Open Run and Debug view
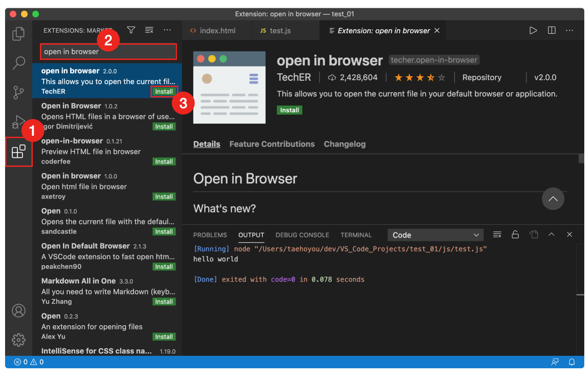The height and width of the screenshot is (373, 588). click(x=19, y=122)
